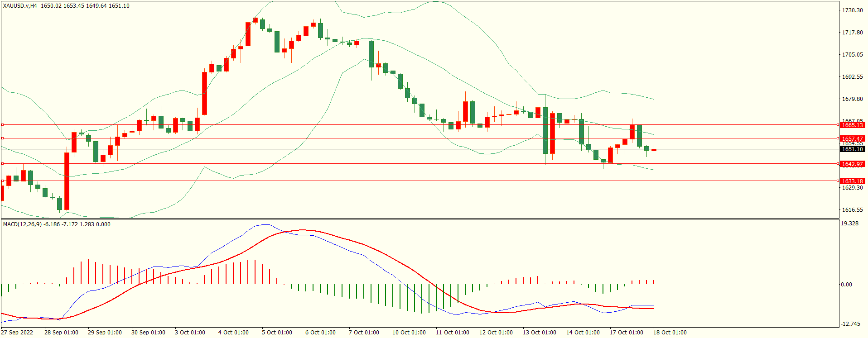This screenshot has height=338, width=868.
Task: Click the 17 Oct 01:00 time label
Action: click(x=627, y=332)
